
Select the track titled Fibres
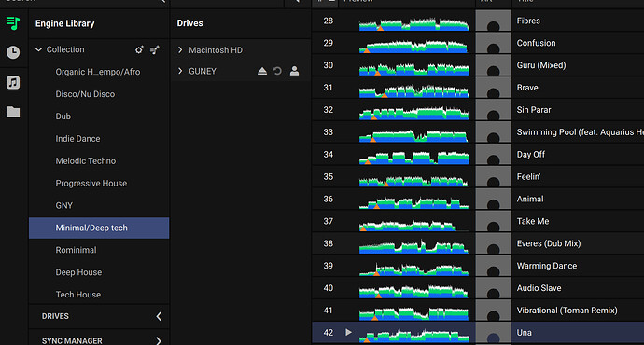point(528,21)
